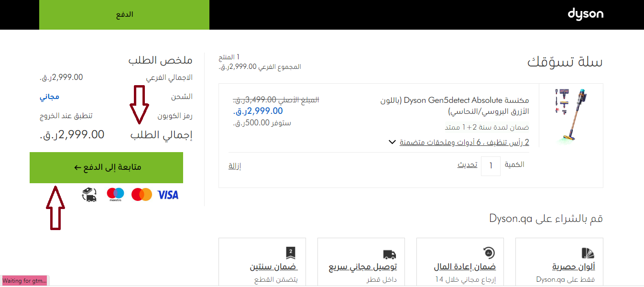Click the Visa payment icon
644x287 pixels.
[x=168, y=194]
